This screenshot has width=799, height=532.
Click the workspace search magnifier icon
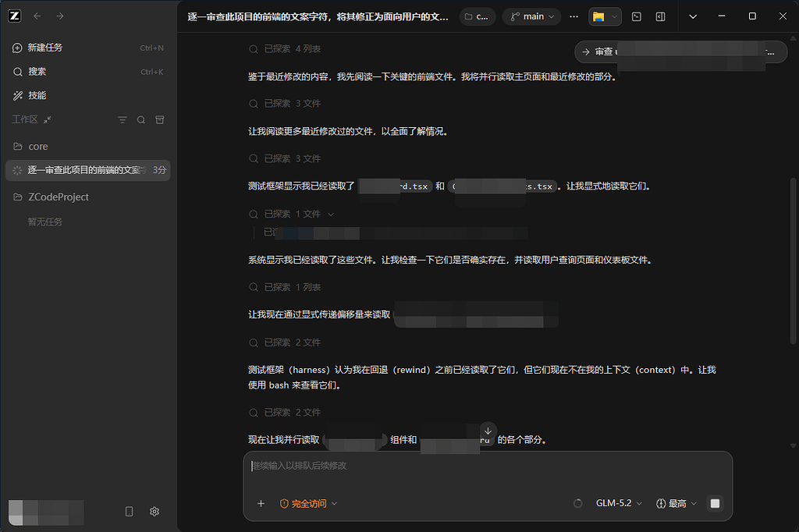click(x=141, y=120)
